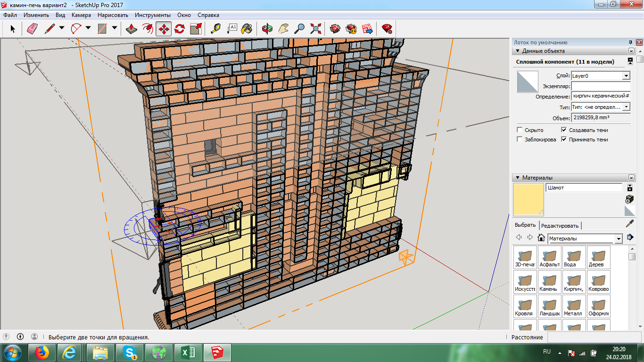This screenshot has height=362, width=644.
Task: Select the Eraser tool
Action: 32,29
